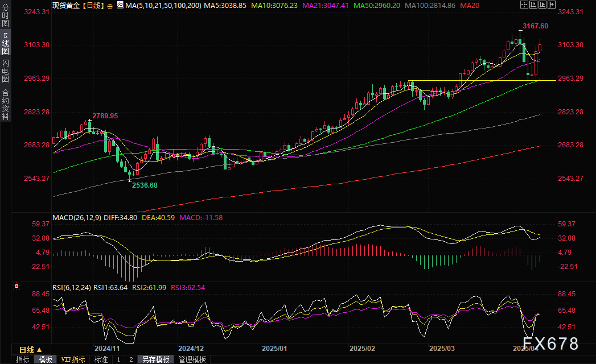The height and width of the screenshot is (364, 596).
Task: Switch to template 2
Action: [x=131, y=359]
